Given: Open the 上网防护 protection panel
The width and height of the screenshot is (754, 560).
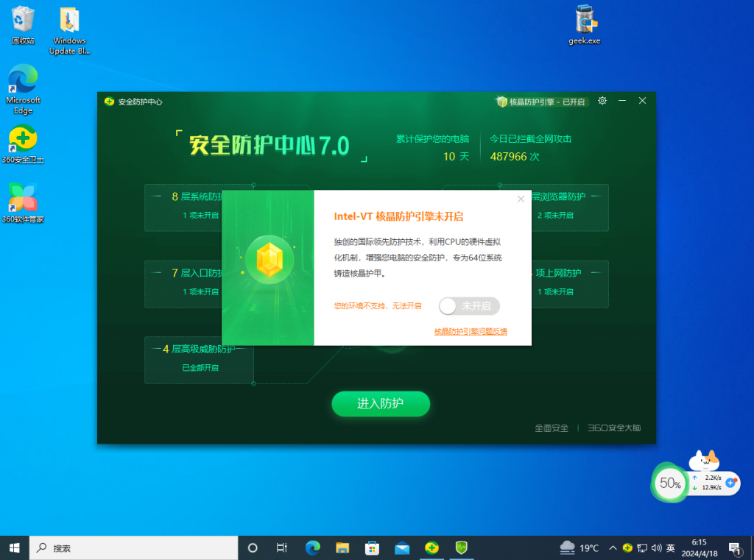Looking at the screenshot, I should pyautogui.click(x=564, y=282).
